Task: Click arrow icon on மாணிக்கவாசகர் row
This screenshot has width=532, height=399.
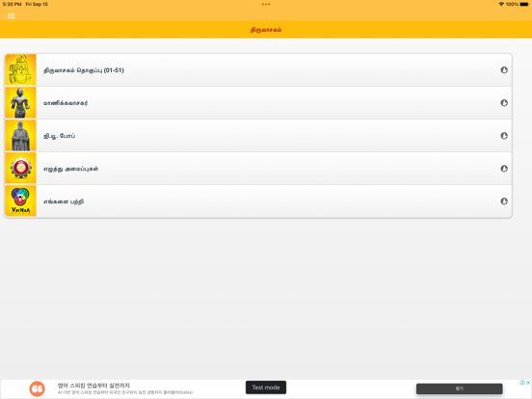Action: [x=504, y=103]
